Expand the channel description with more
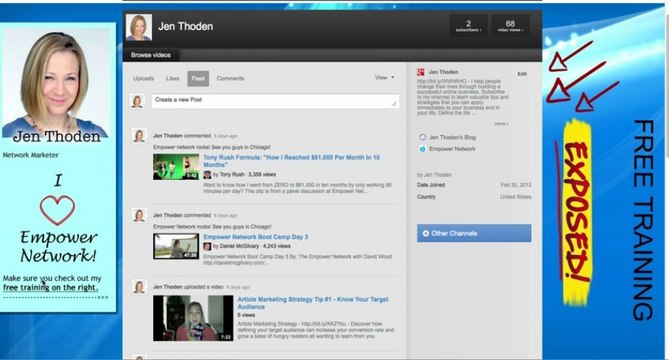669x360 pixels. point(501,124)
